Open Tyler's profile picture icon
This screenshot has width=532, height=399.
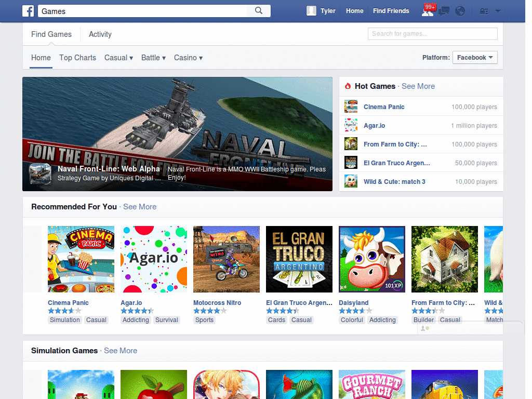(311, 11)
